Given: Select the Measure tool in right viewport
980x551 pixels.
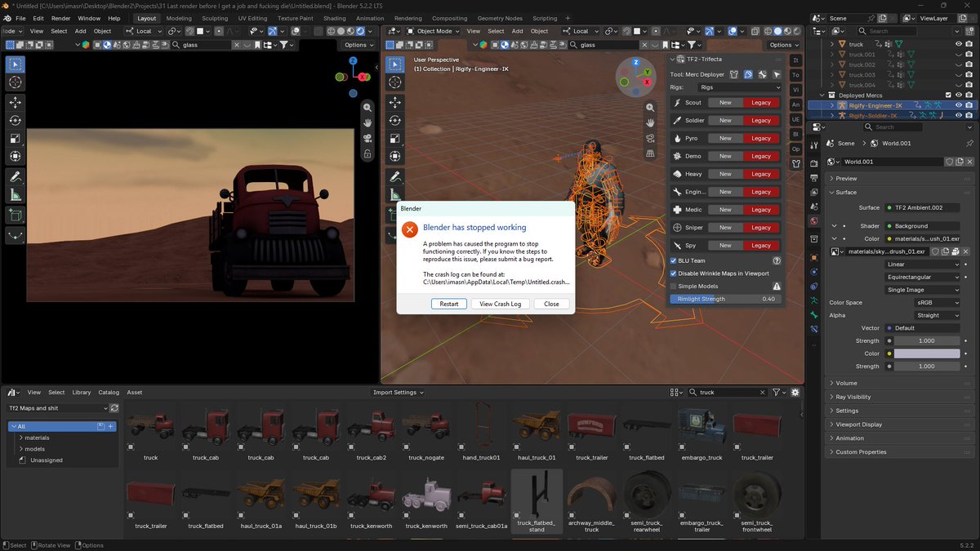Looking at the screenshot, I should (x=395, y=195).
